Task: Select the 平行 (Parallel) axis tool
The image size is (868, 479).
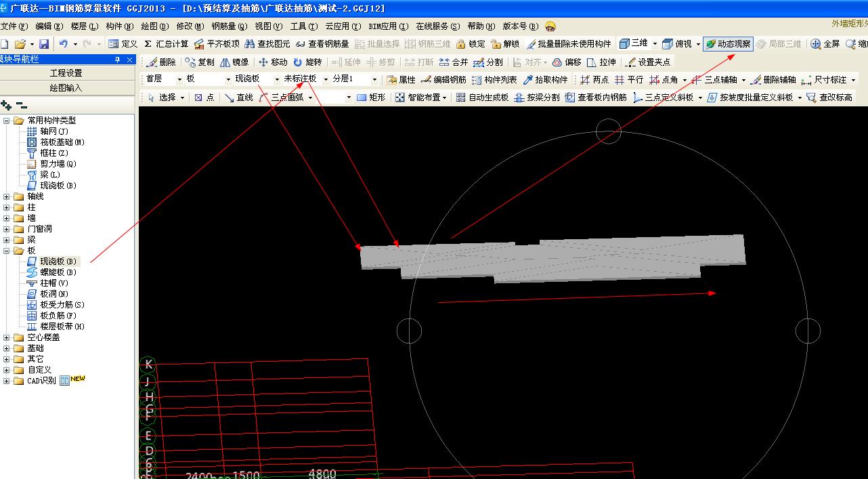Action: pos(629,79)
